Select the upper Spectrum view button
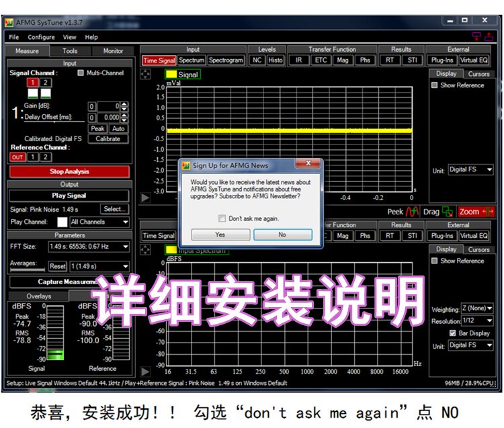The height and width of the screenshot is (428, 504). click(192, 60)
